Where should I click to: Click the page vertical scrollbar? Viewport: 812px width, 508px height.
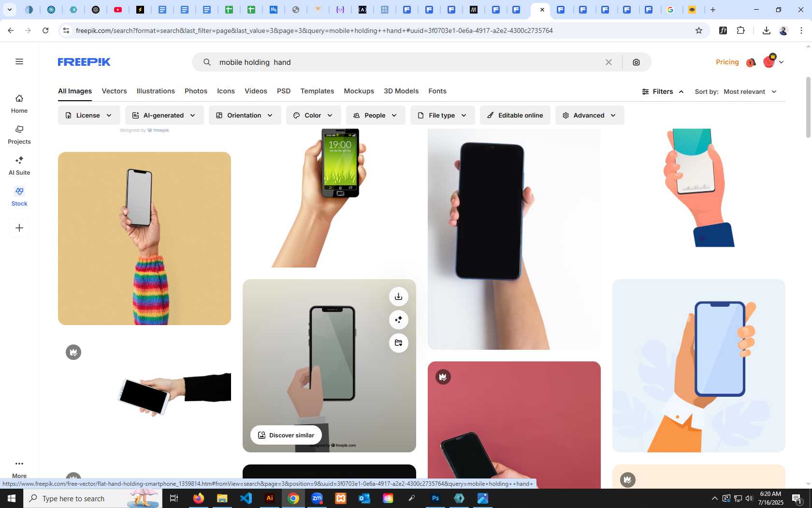coord(808,106)
